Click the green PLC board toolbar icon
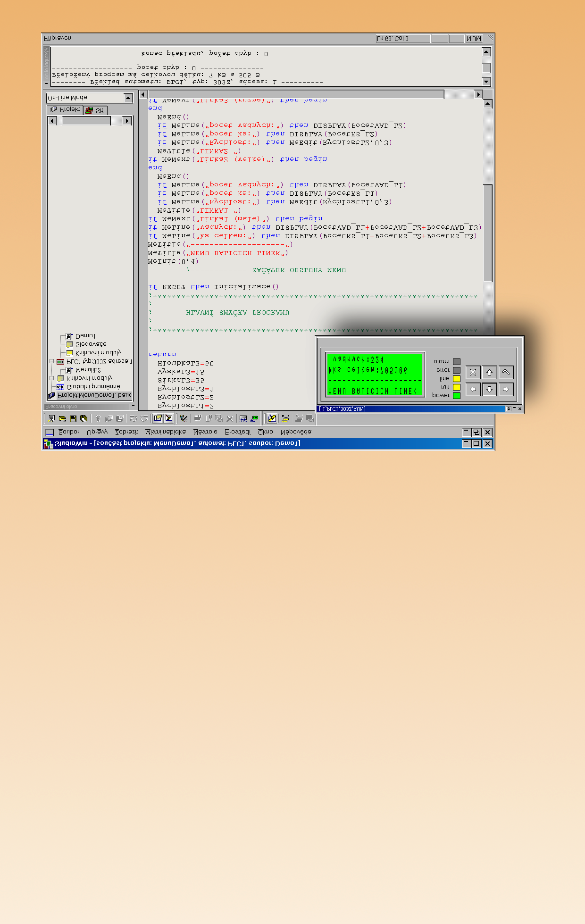Screen dimensions: 585x924 [255, 418]
